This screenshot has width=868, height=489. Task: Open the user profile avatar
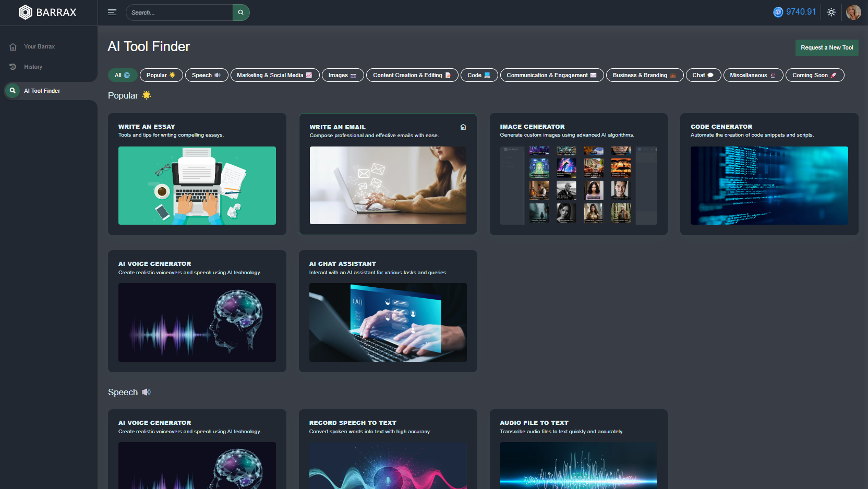853,12
